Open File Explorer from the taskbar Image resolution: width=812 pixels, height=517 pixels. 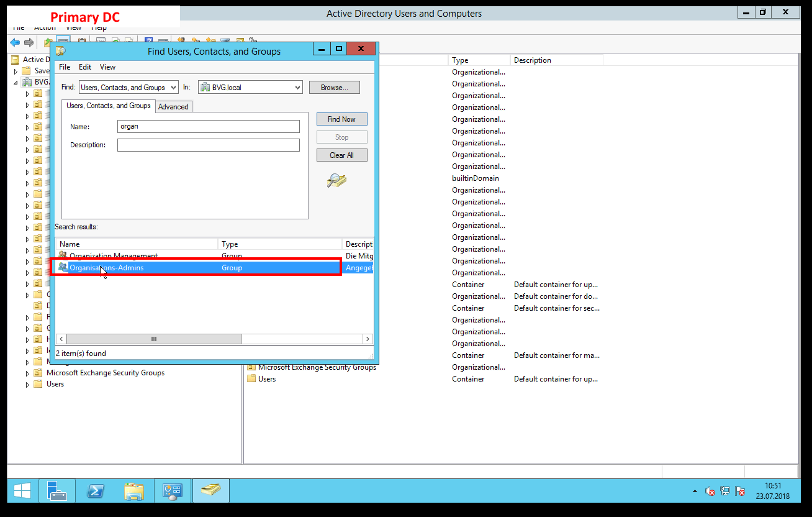tap(133, 491)
